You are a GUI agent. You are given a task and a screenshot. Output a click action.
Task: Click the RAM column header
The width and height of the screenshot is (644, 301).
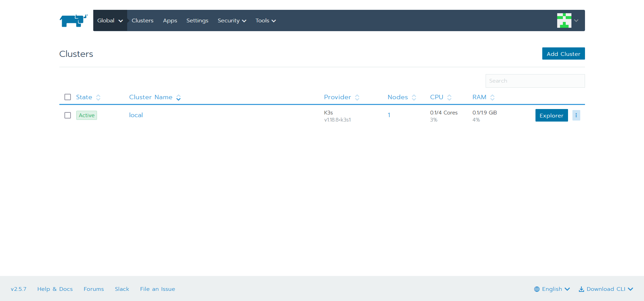coord(480,97)
